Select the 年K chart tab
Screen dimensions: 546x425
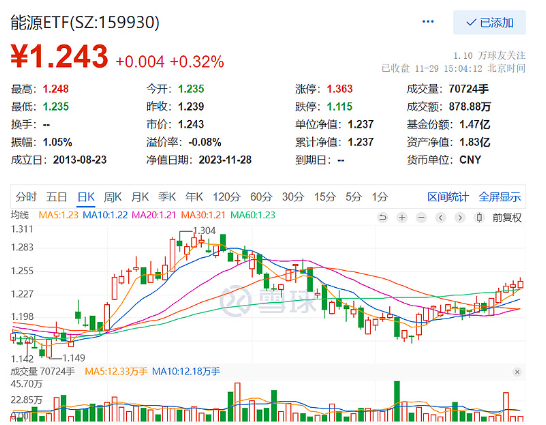[x=194, y=197]
